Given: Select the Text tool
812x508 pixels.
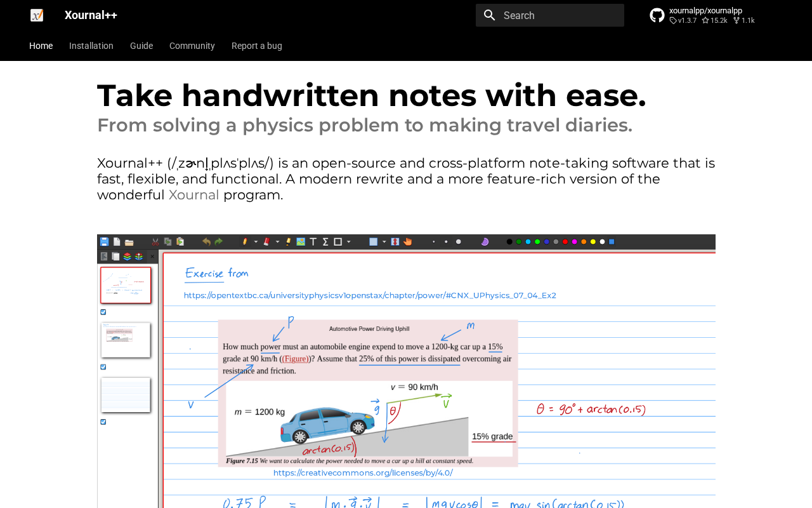Looking at the screenshot, I should [x=313, y=242].
